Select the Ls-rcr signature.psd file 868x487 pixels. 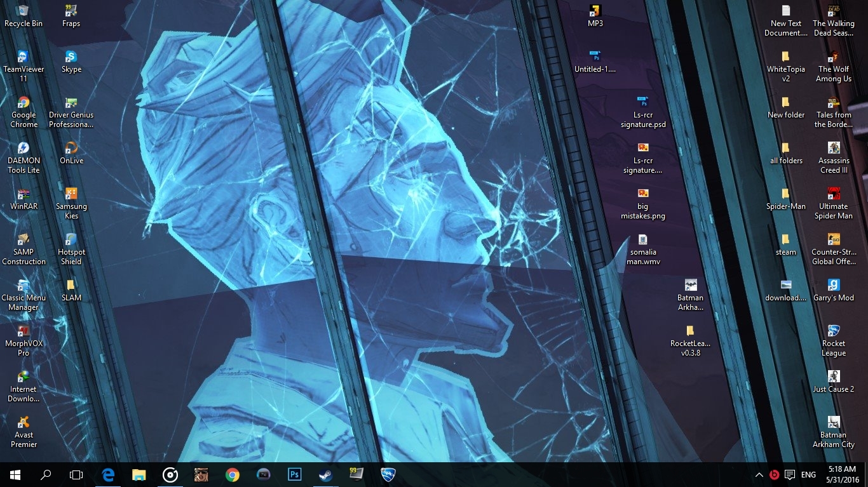point(644,112)
